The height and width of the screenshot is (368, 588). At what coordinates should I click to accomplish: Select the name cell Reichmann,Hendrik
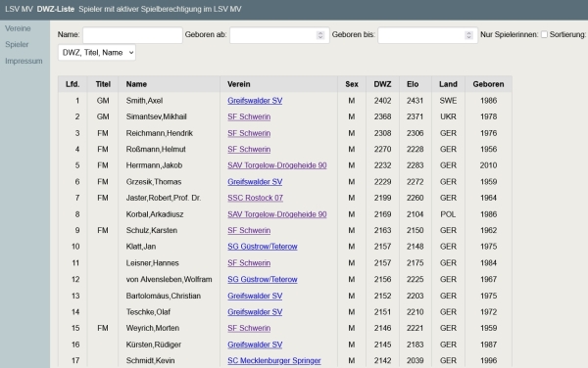click(x=160, y=133)
